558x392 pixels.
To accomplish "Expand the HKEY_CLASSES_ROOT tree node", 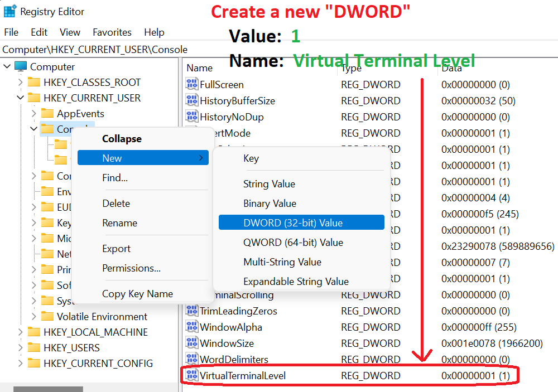I will click(x=20, y=82).
